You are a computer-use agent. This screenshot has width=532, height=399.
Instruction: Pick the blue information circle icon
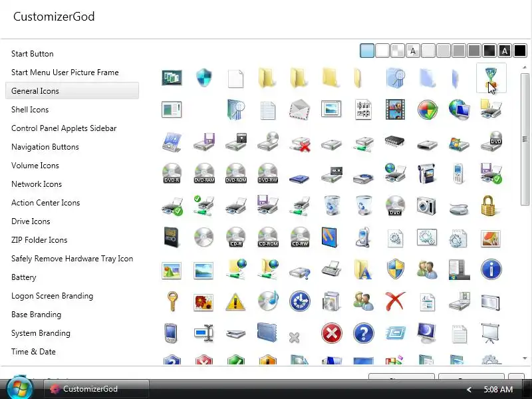pos(491,269)
